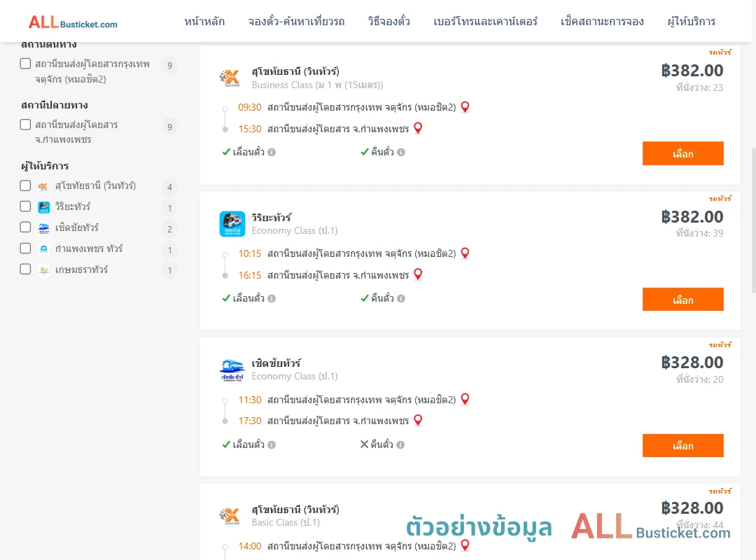Show คืนตั๋ว info icon on 09:30 trip
The width and height of the screenshot is (756, 560).
[401, 153]
